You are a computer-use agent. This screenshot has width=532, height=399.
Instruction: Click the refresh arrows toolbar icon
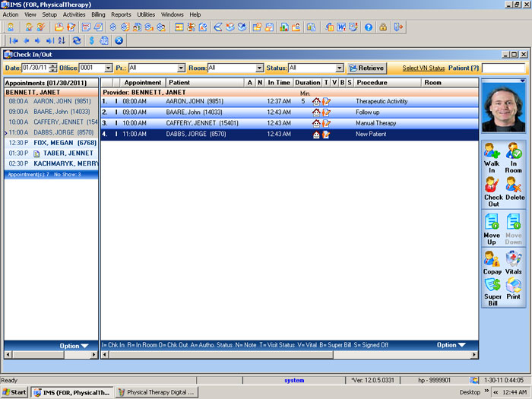(77, 41)
